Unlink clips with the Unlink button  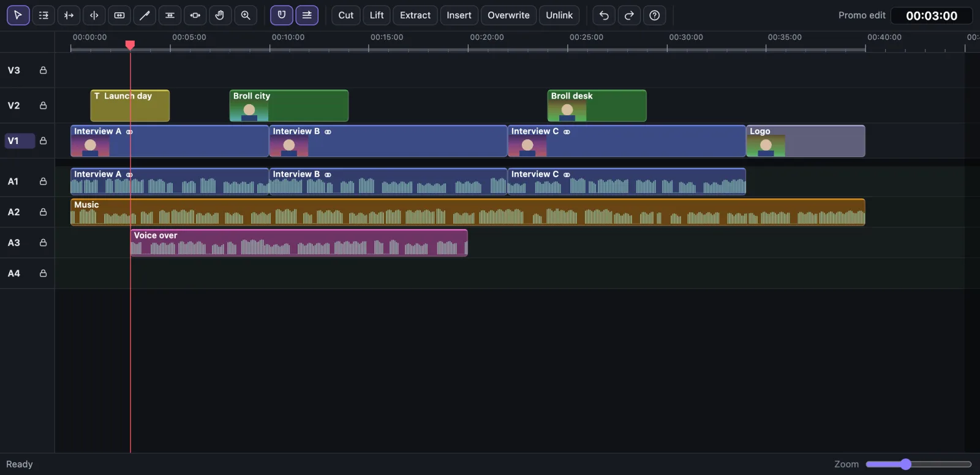559,15
